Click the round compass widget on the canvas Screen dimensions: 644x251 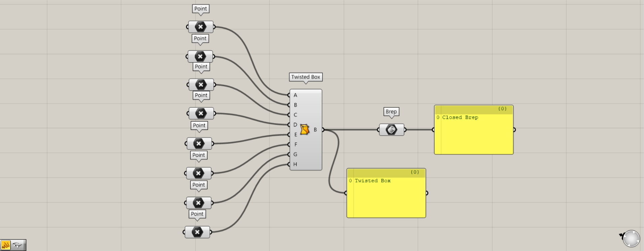(x=631, y=239)
